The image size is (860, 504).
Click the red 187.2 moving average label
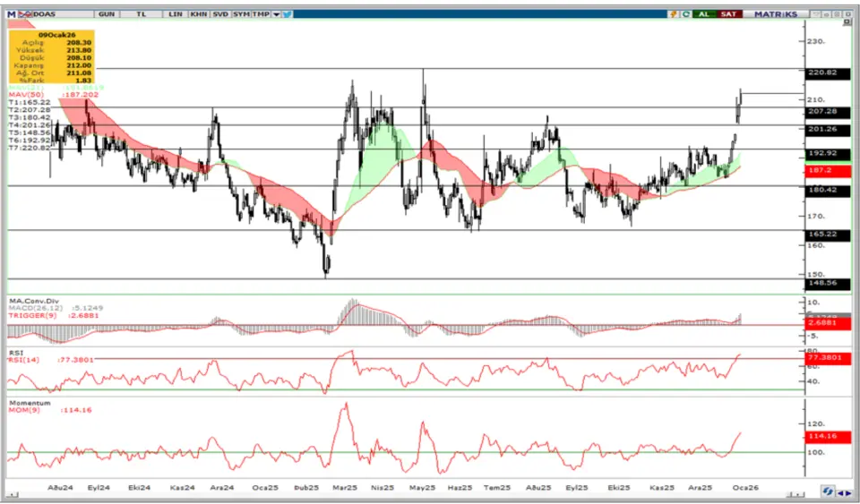tap(826, 169)
